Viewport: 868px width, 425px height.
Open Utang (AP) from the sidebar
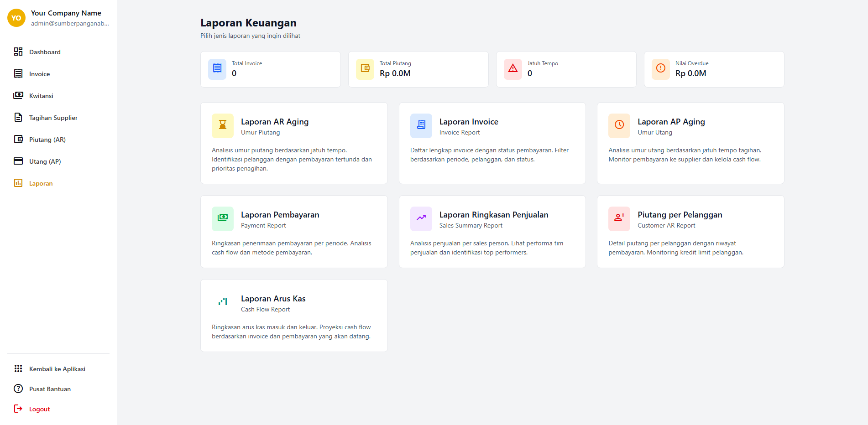click(45, 161)
